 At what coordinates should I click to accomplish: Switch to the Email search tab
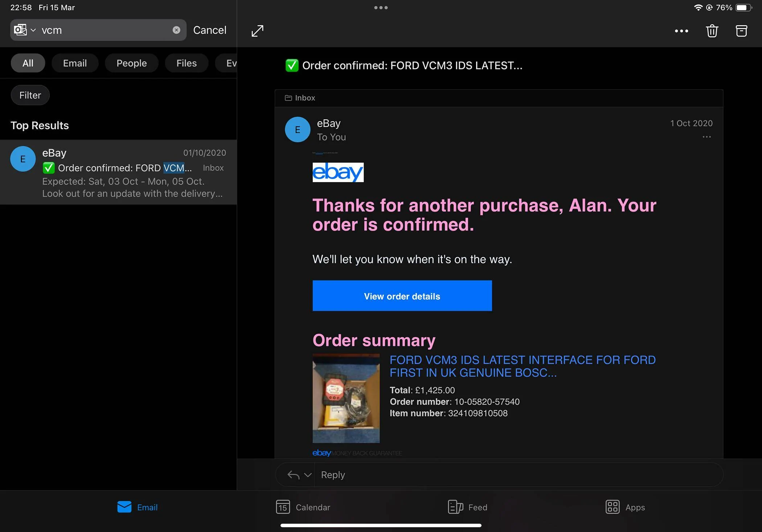coord(75,63)
